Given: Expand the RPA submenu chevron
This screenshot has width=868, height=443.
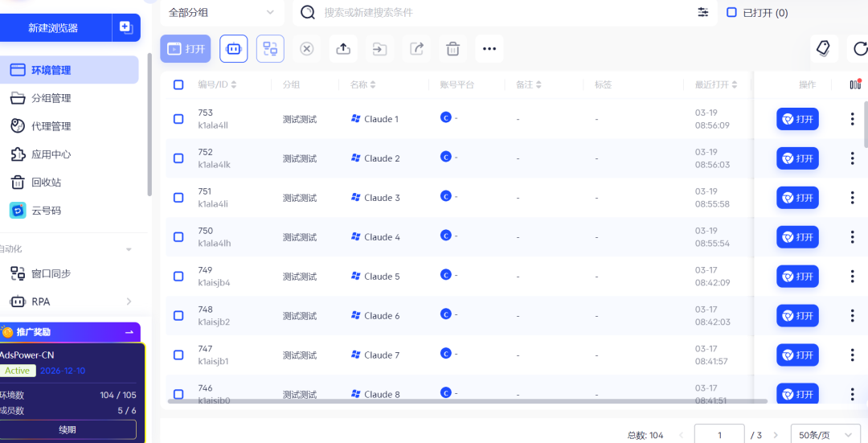Looking at the screenshot, I should point(129,301).
